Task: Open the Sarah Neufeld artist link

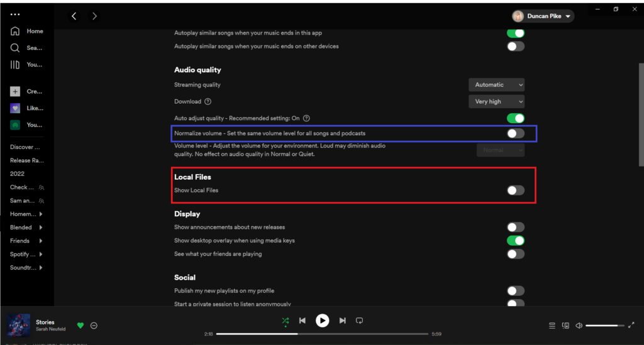Action: coord(50,329)
